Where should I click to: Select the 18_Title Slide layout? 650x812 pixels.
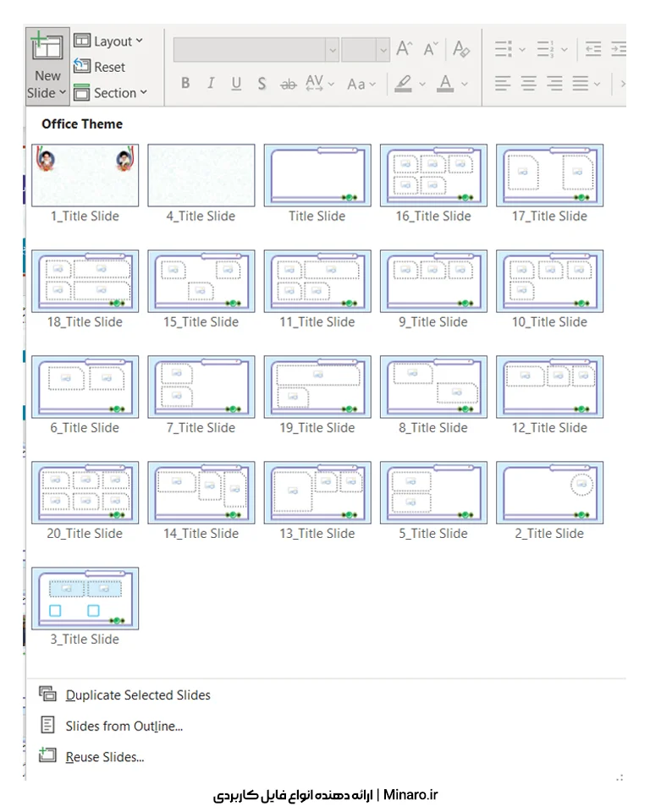point(85,289)
